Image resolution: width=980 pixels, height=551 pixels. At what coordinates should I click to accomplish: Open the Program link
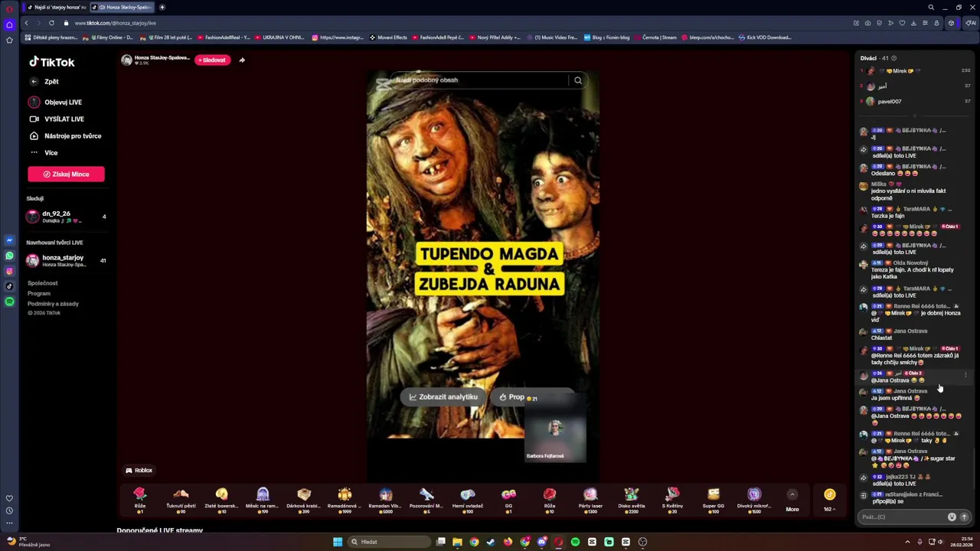[x=39, y=293]
